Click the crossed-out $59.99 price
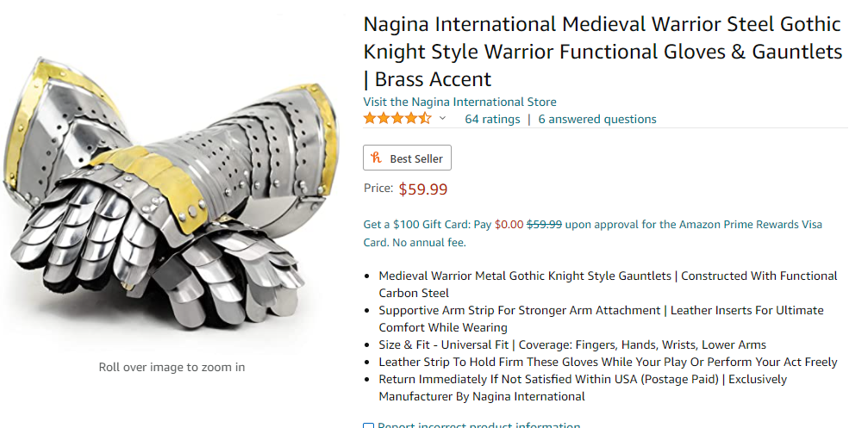Viewport: 868px width, 428px height. pos(544,225)
